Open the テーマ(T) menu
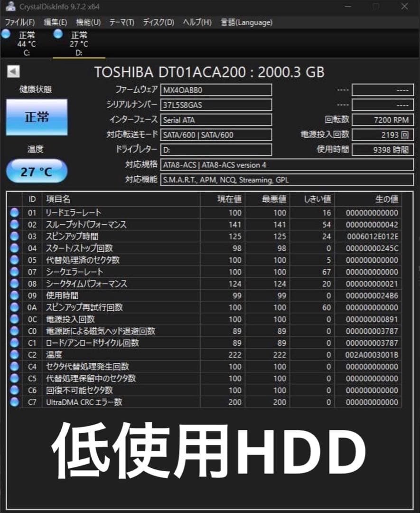Viewport: 420px width, 513px height. (121, 22)
